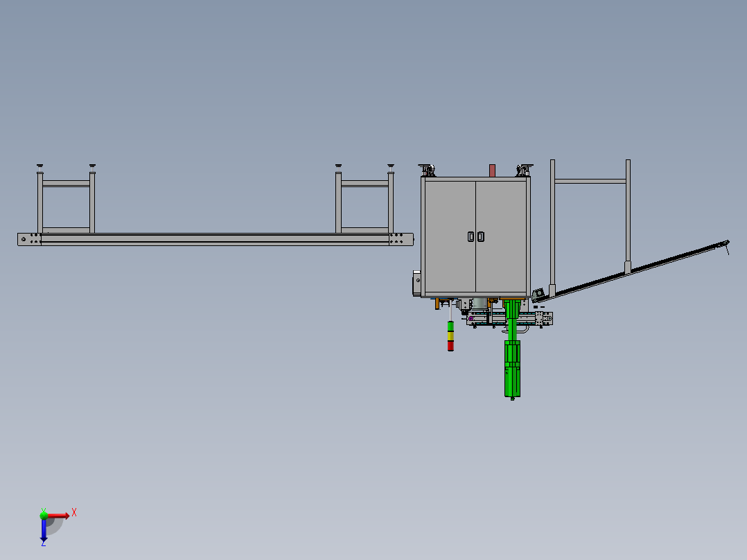Screen dimensions: 747x560
Task: Select the large green cylinder body
Action: (512, 368)
